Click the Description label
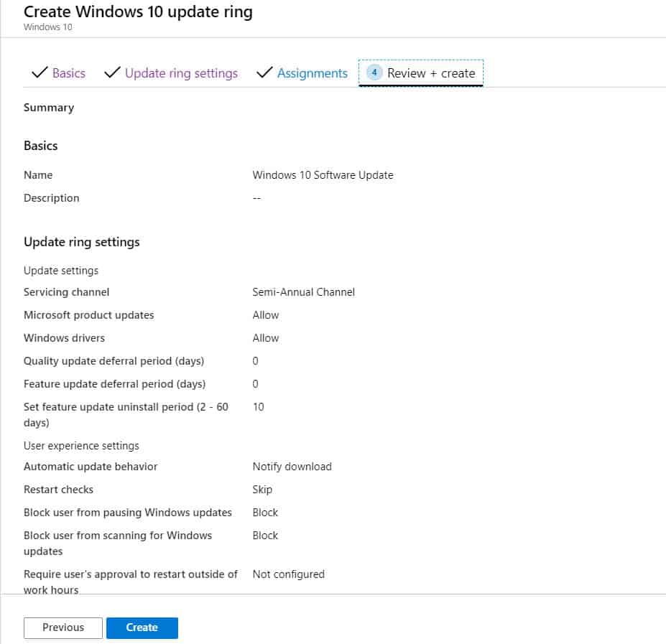 (x=52, y=198)
